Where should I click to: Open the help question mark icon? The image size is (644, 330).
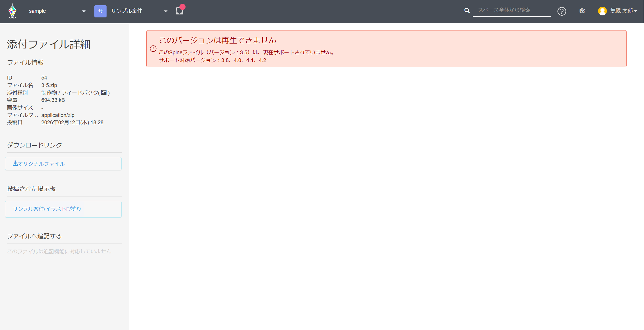click(x=562, y=11)
